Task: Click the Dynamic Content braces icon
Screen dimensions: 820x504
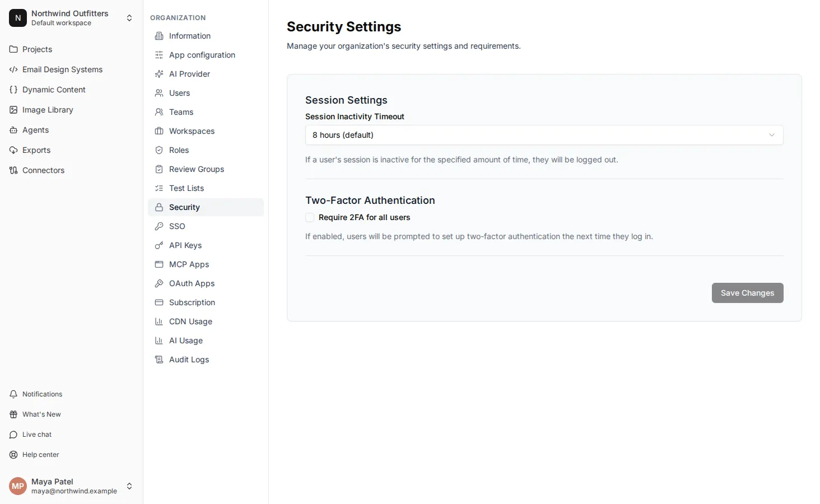Action: pos(13,90)
